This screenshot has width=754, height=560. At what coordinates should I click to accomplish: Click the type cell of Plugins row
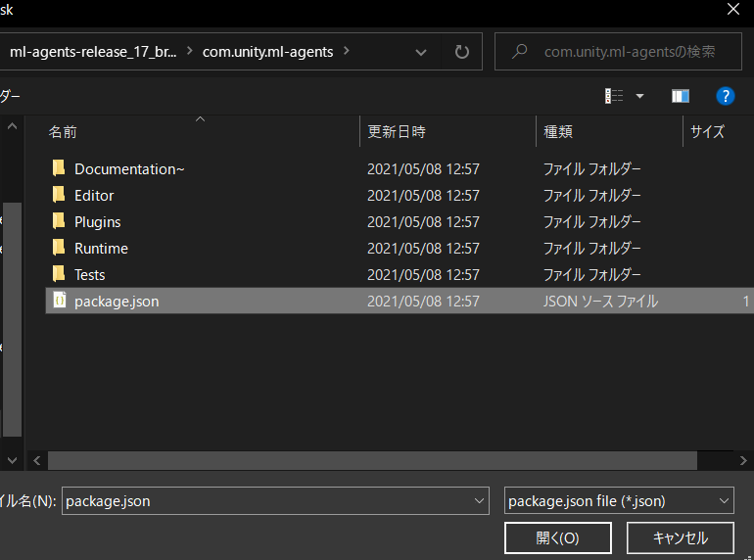(x=592, y=221)
